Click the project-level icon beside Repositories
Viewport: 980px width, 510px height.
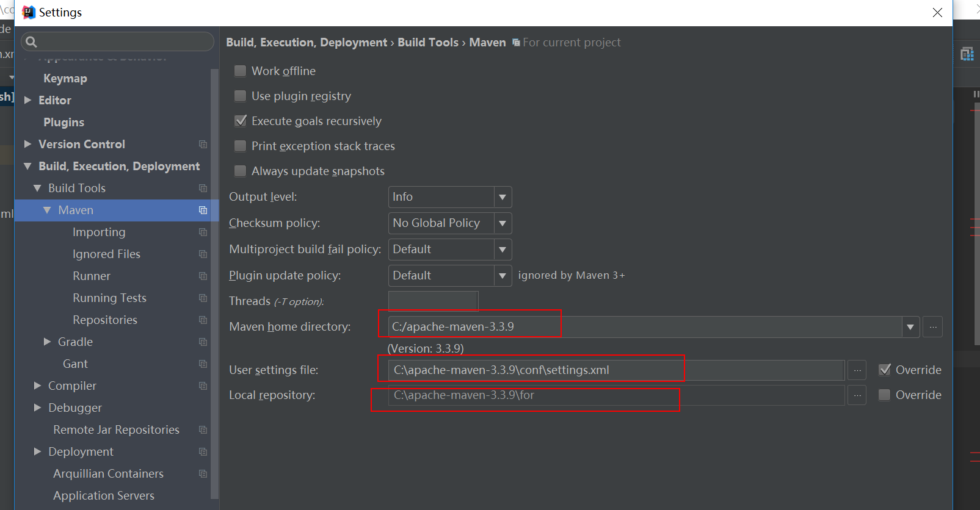click(203, 320)
